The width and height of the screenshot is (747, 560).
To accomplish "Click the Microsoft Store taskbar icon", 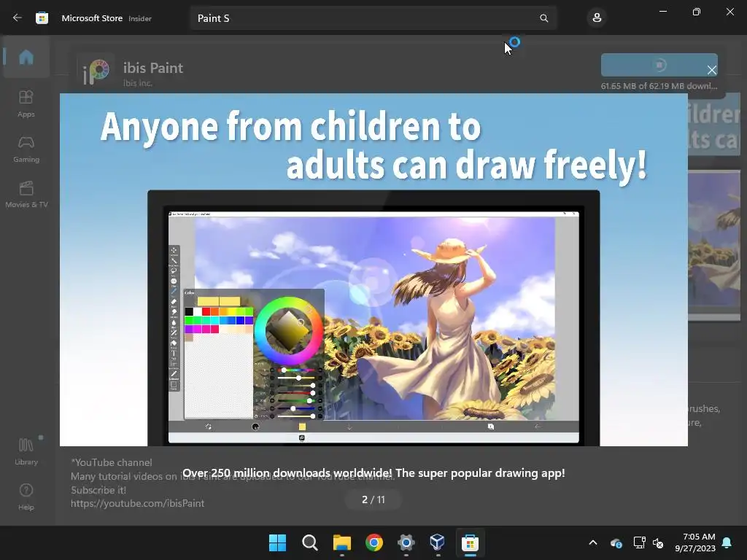I will point(470,542).
